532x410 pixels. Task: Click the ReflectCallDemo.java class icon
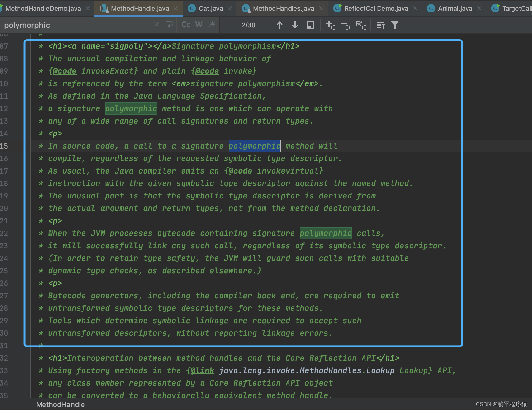(337, 8)
